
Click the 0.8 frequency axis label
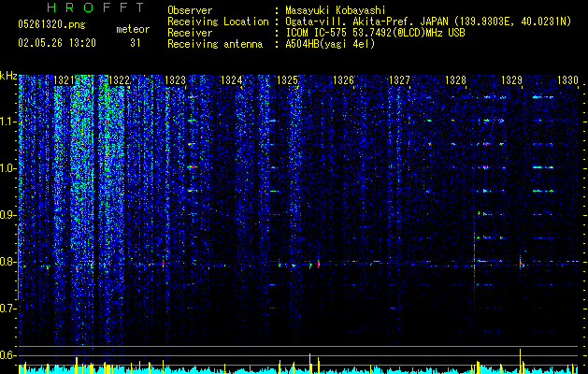[7, 262]
